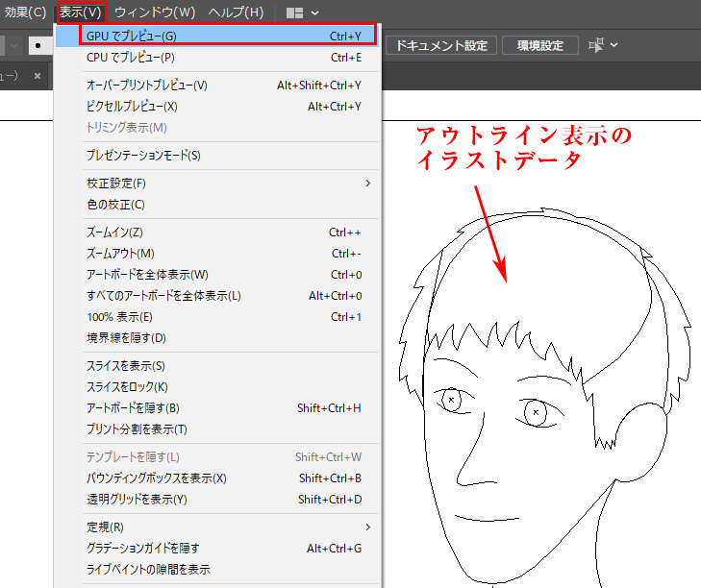Open the 表示(V) menu
The image size is (701, 588).
click(x=81, y=12)
